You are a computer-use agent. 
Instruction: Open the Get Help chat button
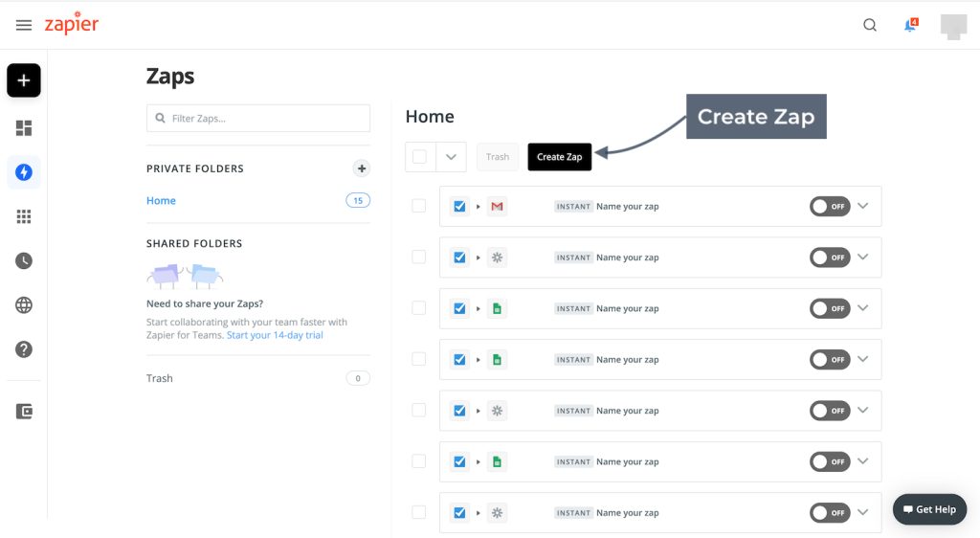(930, 509)
